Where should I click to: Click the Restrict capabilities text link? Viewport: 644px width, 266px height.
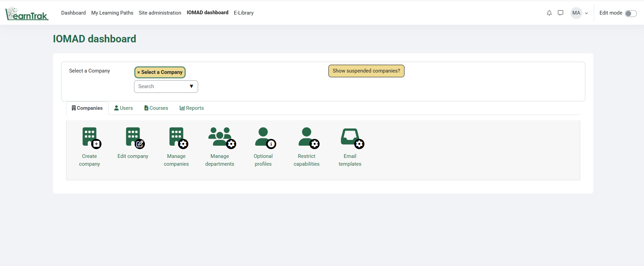pos(307,160)
